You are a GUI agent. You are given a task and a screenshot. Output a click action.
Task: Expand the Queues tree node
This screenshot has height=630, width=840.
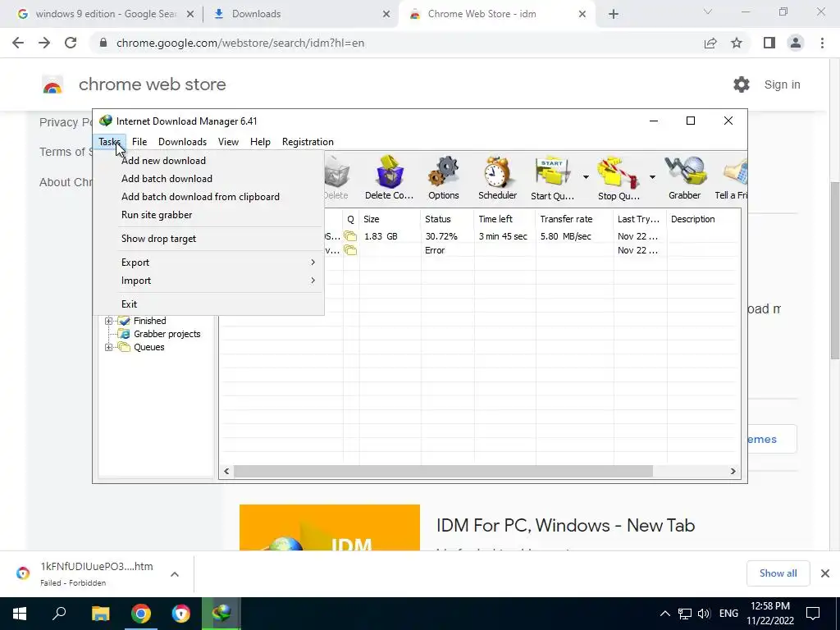109,347
